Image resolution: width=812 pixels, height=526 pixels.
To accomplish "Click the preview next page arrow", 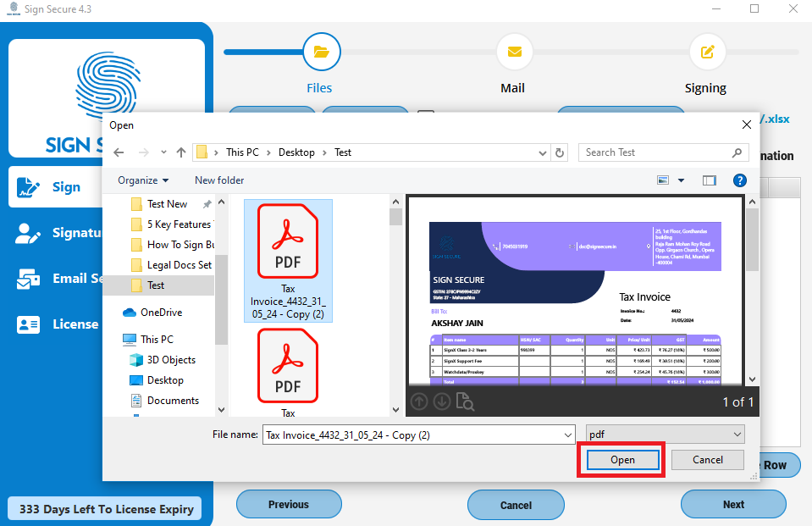I will [x=442, y=401].
